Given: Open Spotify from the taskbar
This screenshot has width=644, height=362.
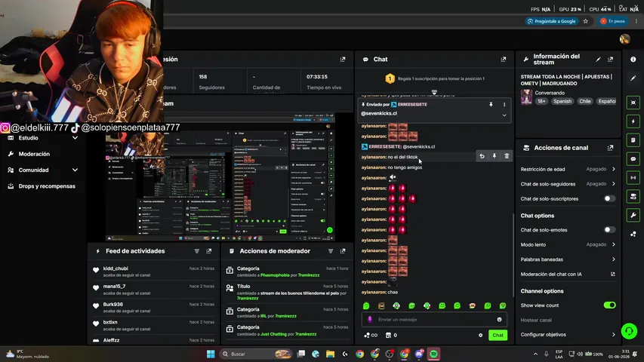Looking at the screenshot, I should coord(433,354).
